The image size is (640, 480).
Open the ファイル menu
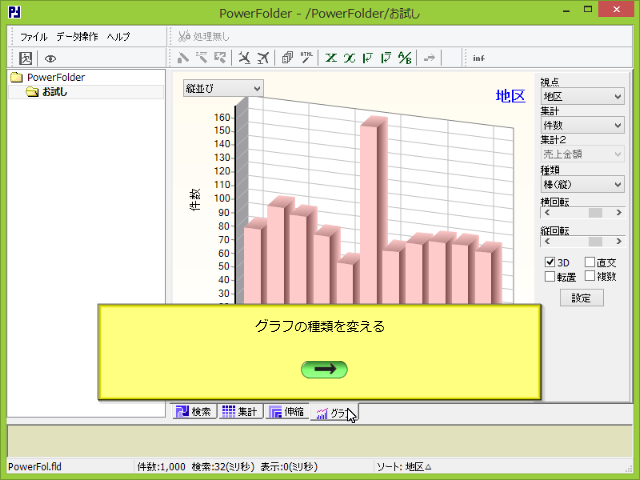(x=34, y=37)
